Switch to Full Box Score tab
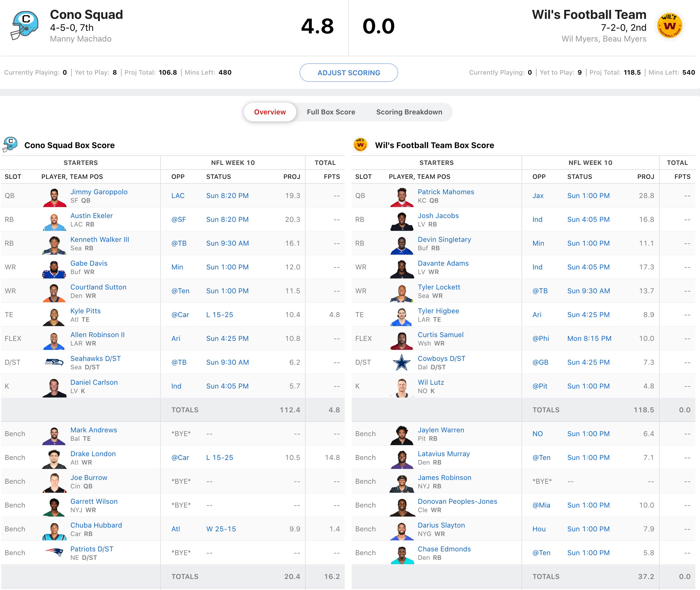The image size is (700, 590). click(x=331, y=112)
